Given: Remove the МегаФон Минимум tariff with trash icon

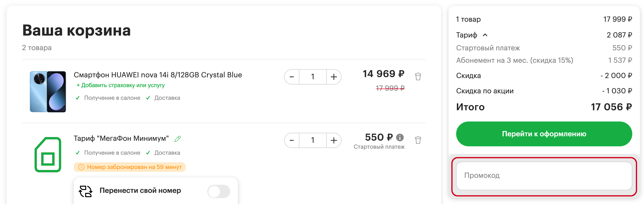Looking at the screenshot, I should tap(418, 140).
